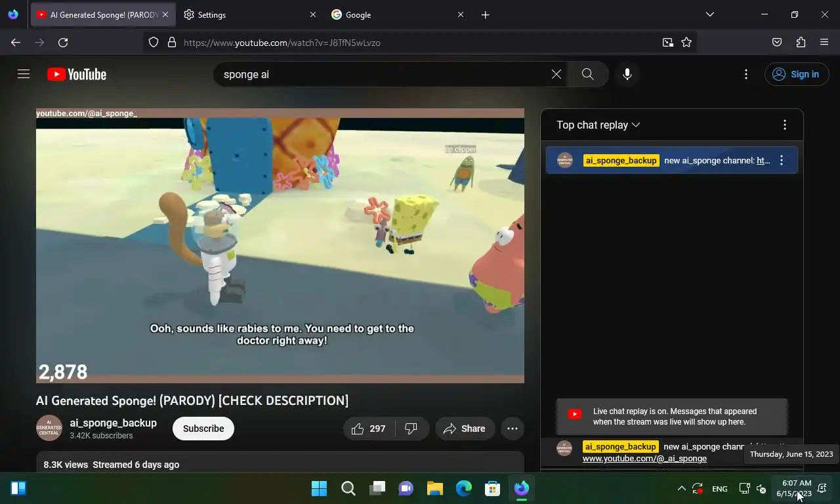Go to the YouTube home logo

tap(77, 74)
